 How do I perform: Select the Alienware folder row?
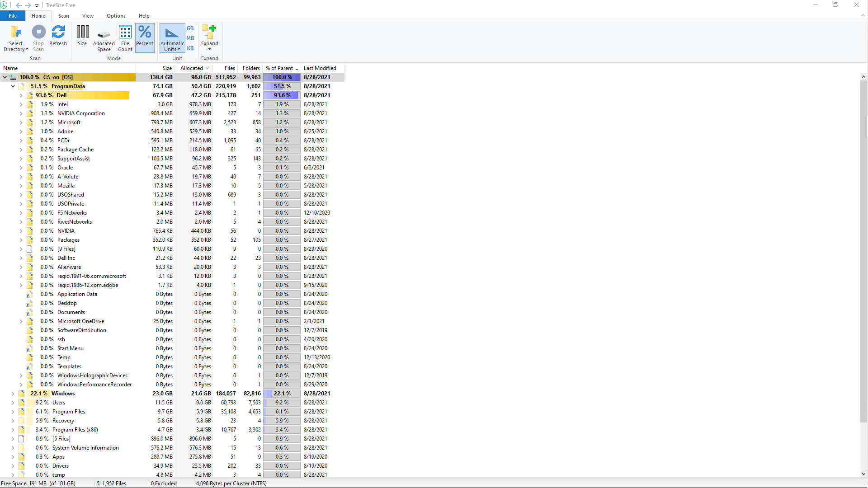point(172,267)
